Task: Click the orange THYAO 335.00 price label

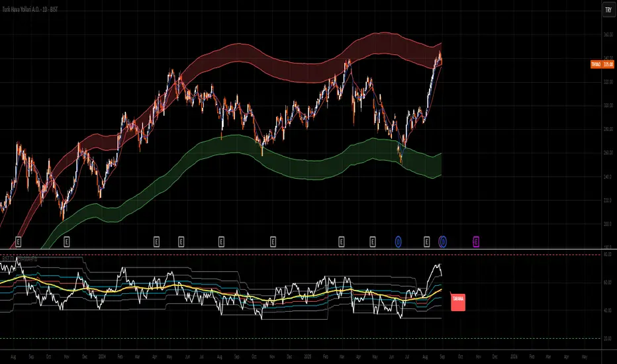Action: pos(602,65)
